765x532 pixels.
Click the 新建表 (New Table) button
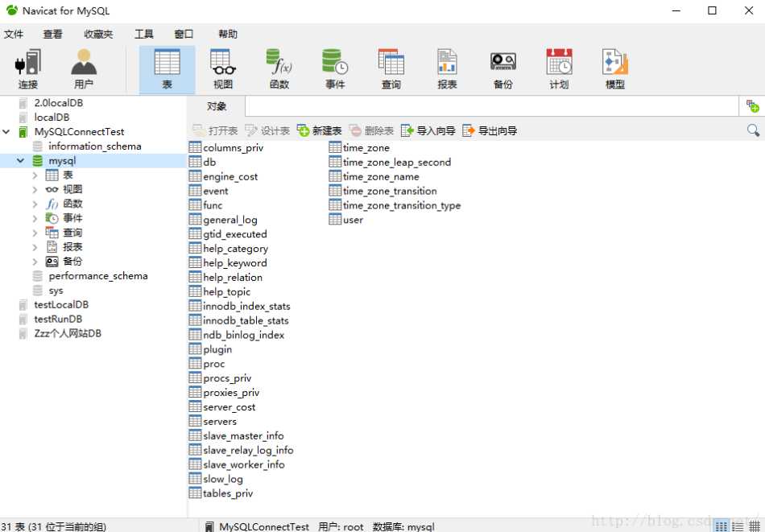coord(320,130)
